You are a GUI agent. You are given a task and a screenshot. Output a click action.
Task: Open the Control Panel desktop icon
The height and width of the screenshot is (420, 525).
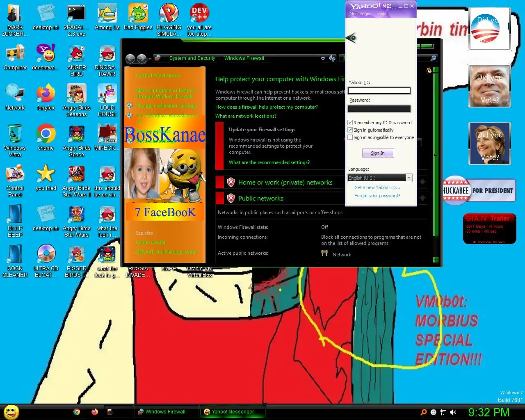pos(15,180)
